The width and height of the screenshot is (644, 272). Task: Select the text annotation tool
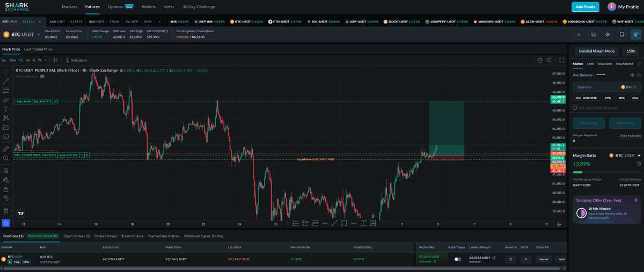[5, 109]
